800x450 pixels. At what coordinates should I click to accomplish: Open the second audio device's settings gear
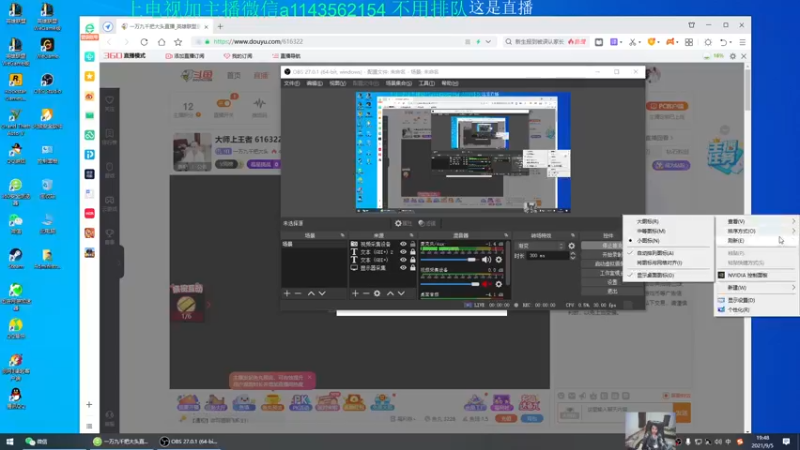tap(498, 284)
